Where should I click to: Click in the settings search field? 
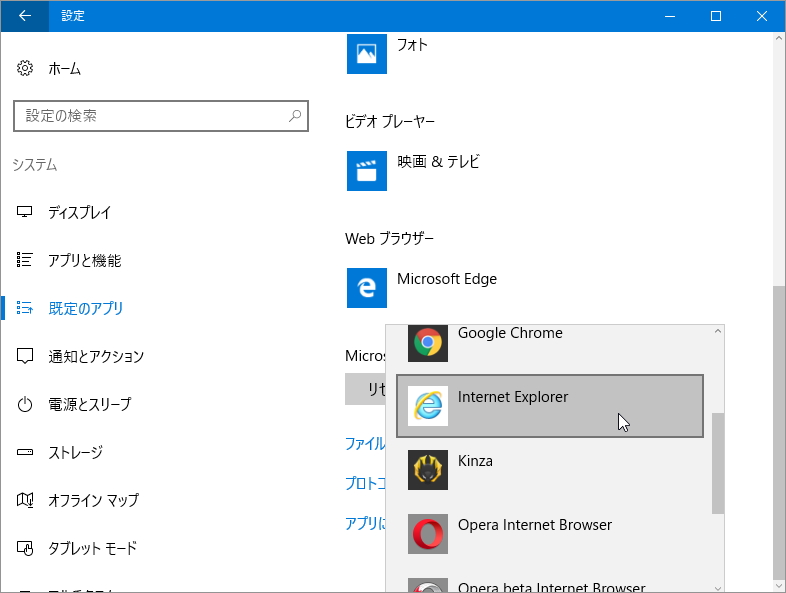click(160, 116)
